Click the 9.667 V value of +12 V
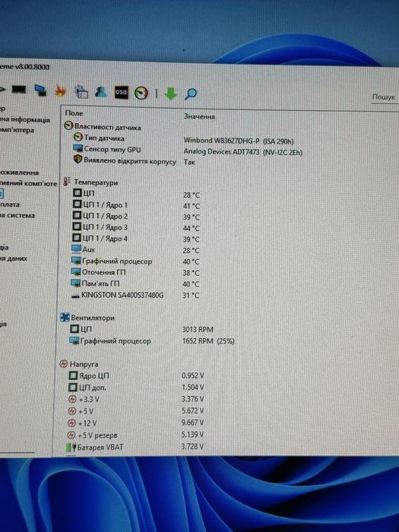This screenshot has height=532, width=399. [x=193, y=423]
